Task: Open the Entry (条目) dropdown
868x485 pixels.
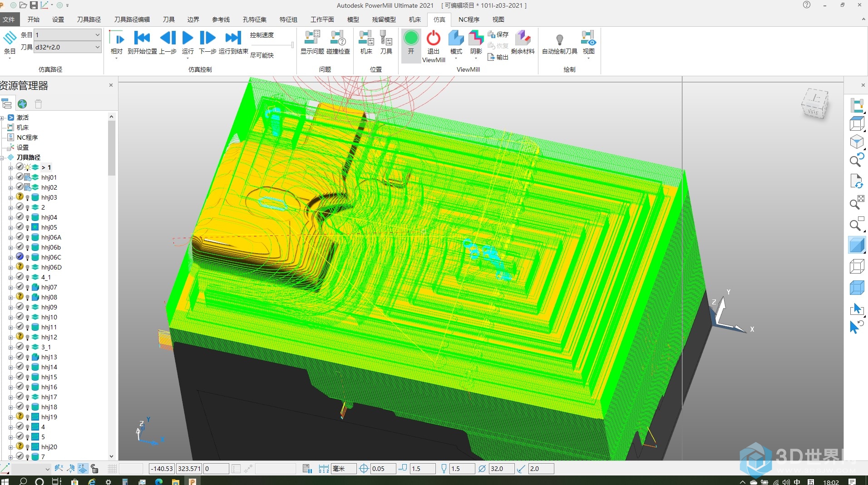Action: pyautogui.click(x=68, y=34)
